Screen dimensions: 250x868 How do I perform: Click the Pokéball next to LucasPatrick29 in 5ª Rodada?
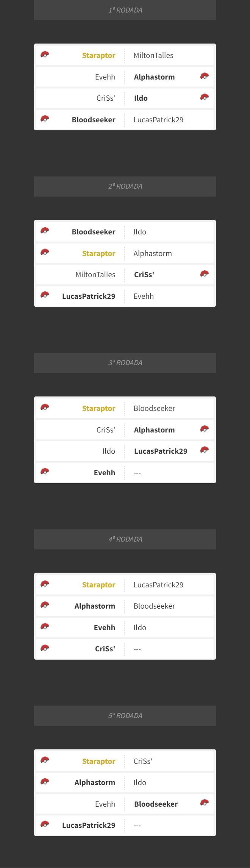[45, 824]
